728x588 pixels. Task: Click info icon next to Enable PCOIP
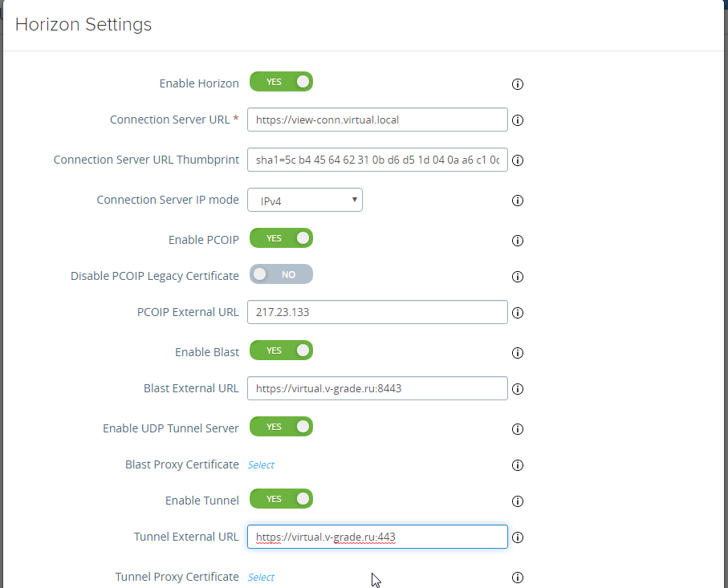pos(518,241)
